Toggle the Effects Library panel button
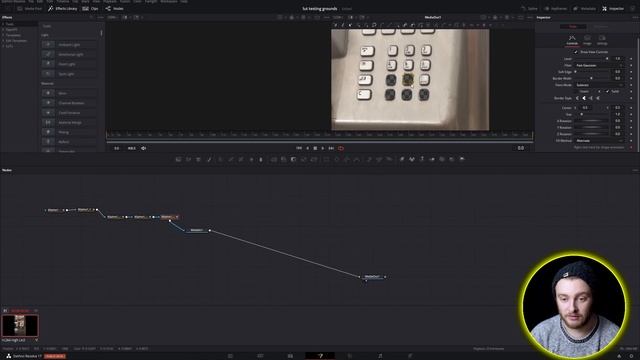The height and width of the screenshot is (360, 640). (62, 9)
